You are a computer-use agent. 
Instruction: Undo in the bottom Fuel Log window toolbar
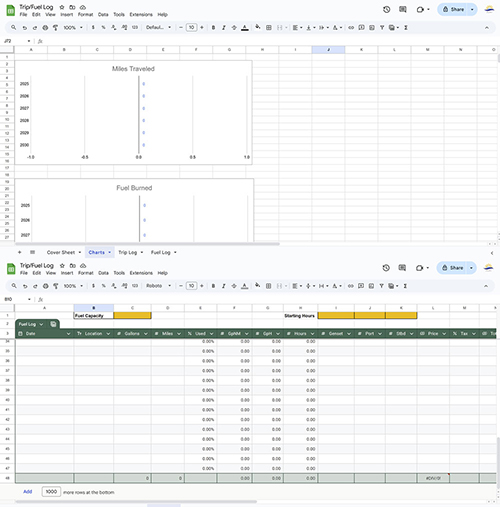tap(25, 286)
